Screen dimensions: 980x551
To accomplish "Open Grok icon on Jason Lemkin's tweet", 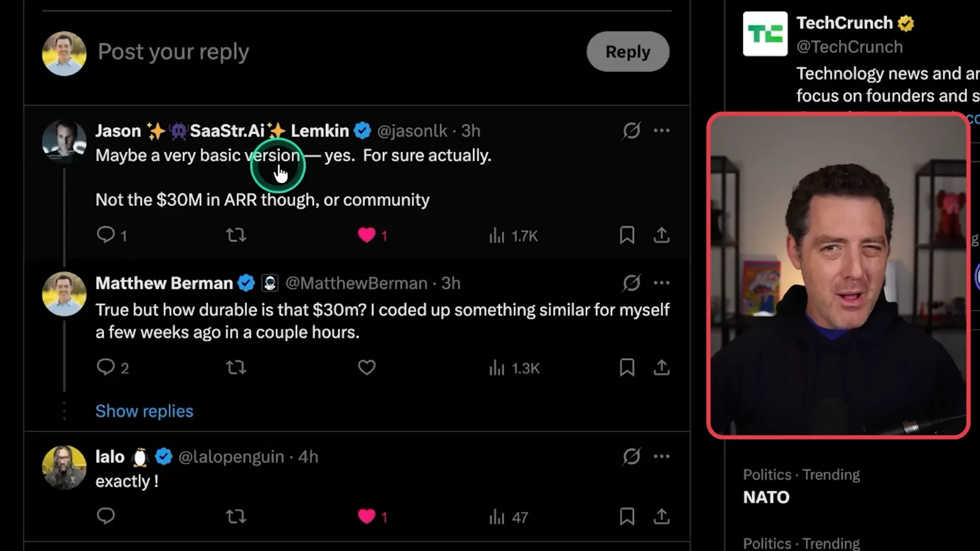I will [631, 130].
